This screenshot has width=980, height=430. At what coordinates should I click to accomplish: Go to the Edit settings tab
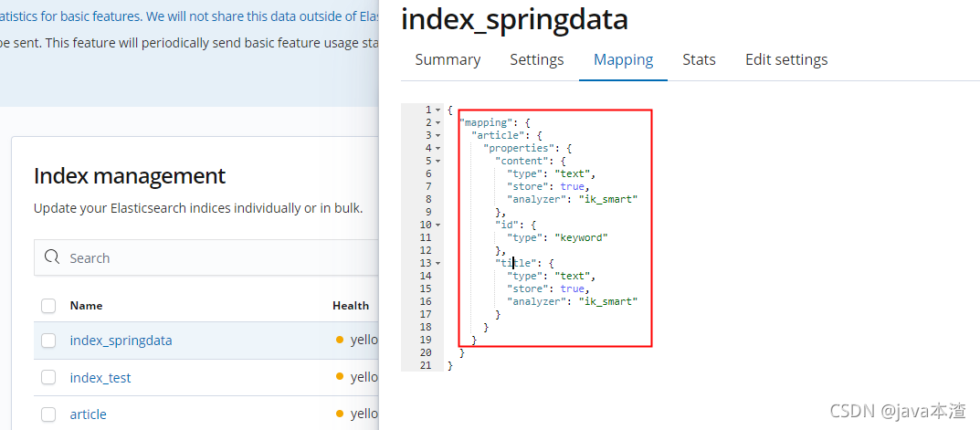click(x=786, y=60)
